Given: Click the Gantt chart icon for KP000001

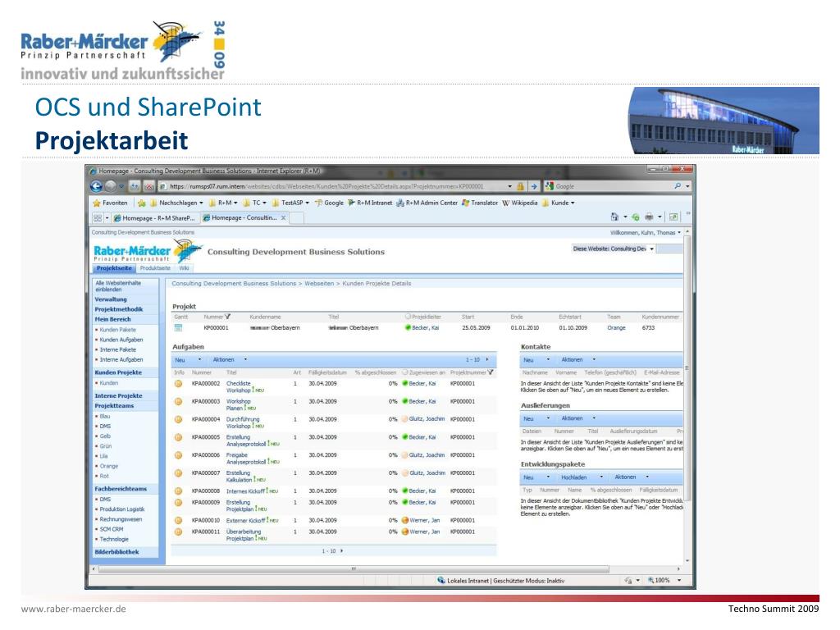Looking at the screenshot, I should click(178, 328).
